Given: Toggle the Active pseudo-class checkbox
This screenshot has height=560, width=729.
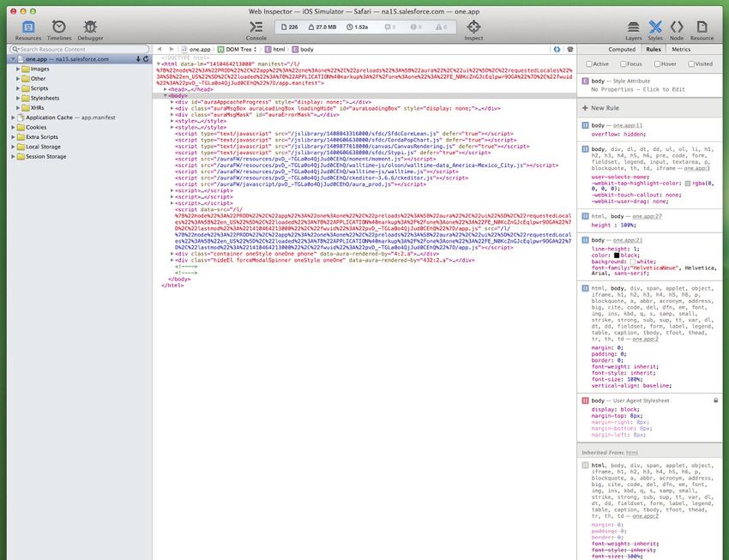Looking at the screenshot, I should (589, 63).
